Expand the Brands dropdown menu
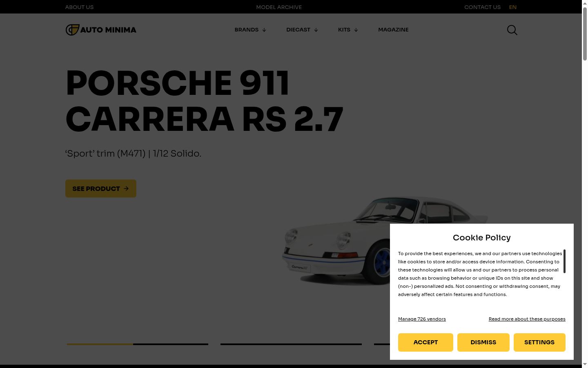 pos(250,30)
